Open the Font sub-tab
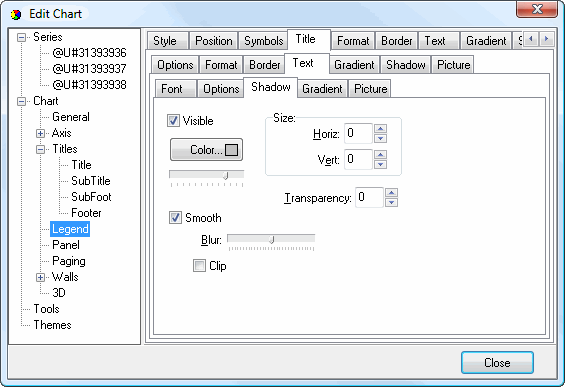Image resolution: width=565 pixels, height=387 pixels. click(x=172, y=89)
